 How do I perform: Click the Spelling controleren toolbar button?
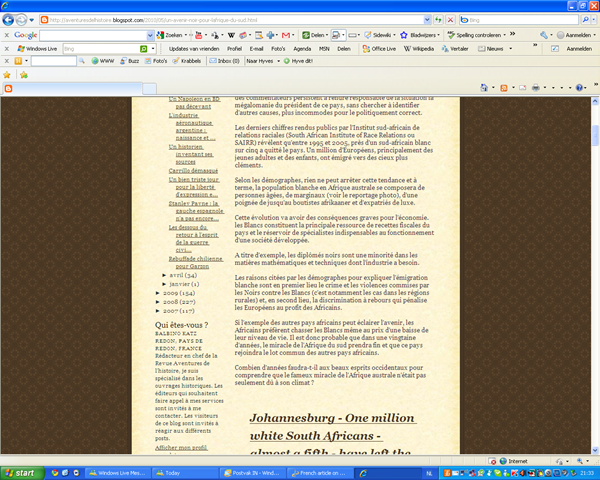tap(476, 35)
